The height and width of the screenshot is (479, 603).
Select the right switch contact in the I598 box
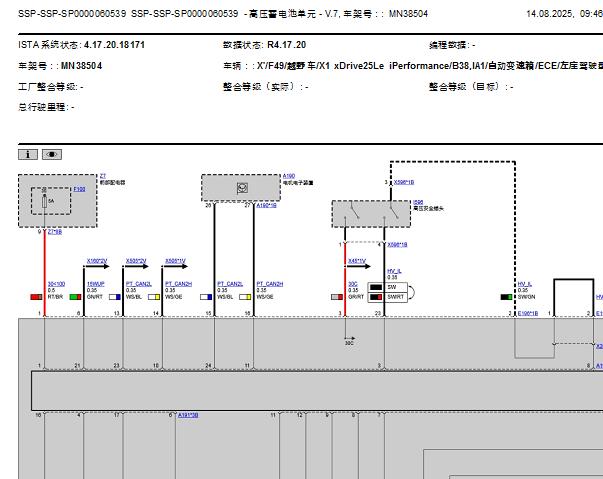(x=393, y=212)
